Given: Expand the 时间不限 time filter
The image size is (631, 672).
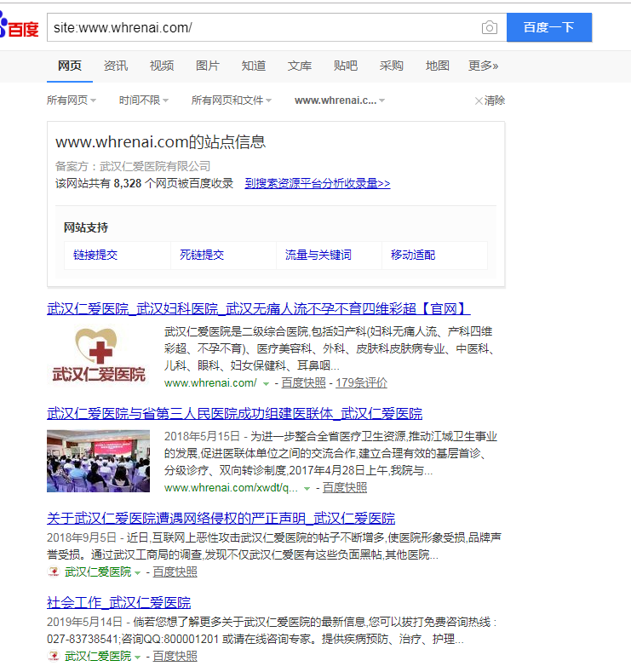Looking at the screenshot, I should [144, 101].
